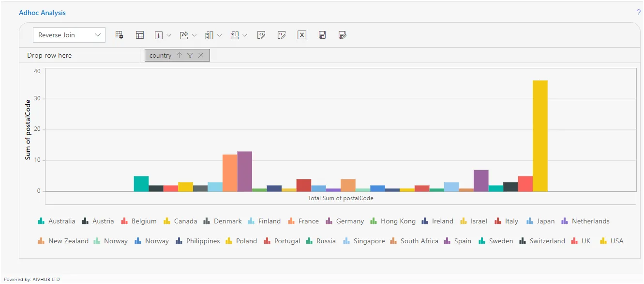This screenshot has width=644, height=284.
Task: Click the Adhoc Analysis title
Action: pos(42,13)
